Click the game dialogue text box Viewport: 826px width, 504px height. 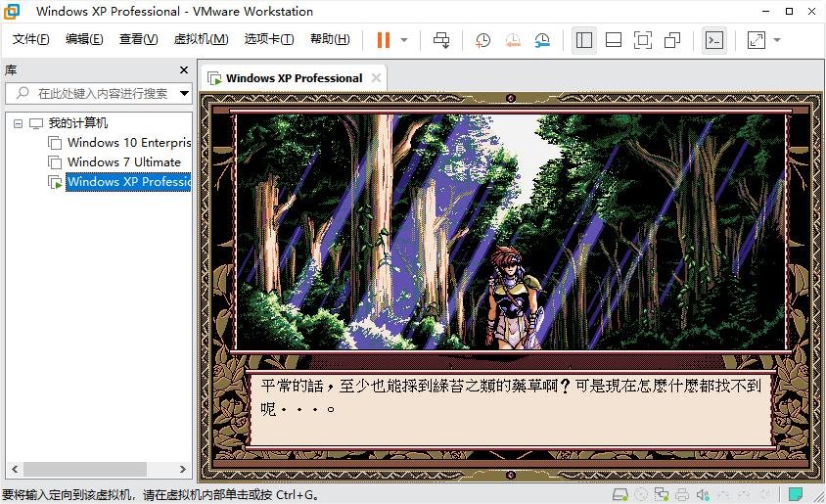point(511,410)
